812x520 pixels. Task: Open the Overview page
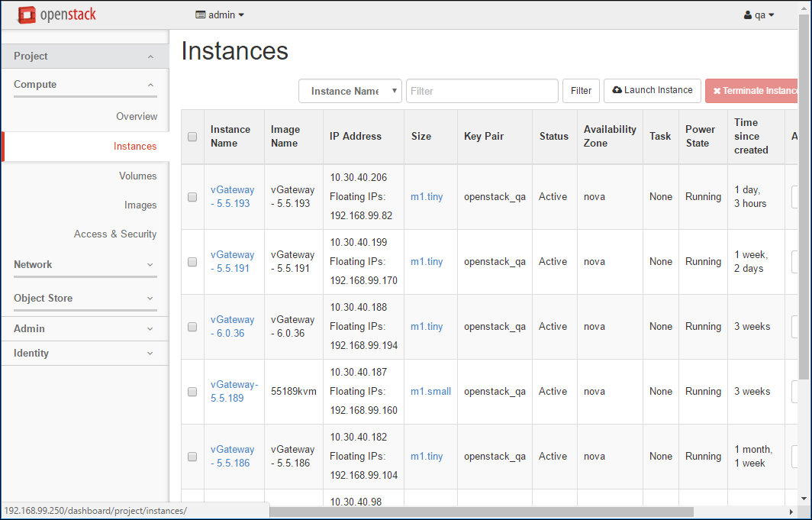tap(136, 117)
